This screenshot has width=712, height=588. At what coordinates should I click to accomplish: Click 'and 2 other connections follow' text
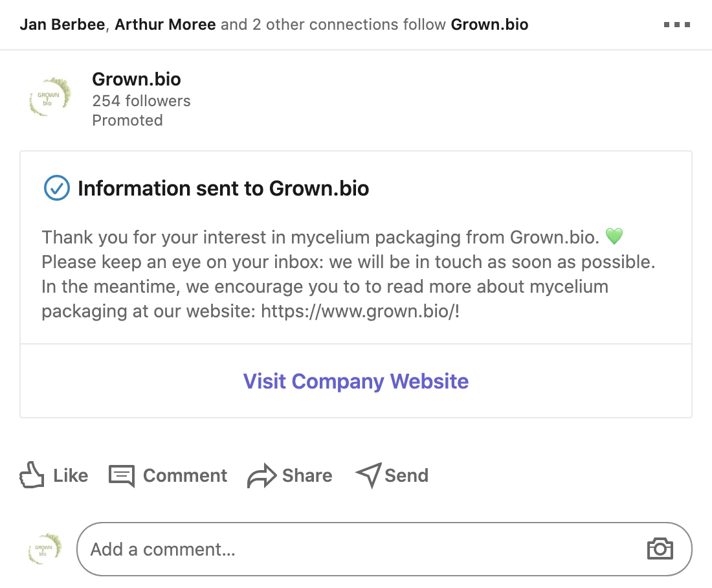click(333, 25)
